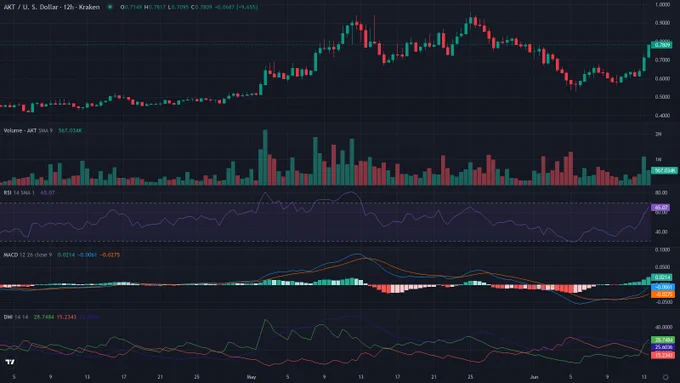Click the 2M volume axis tick
680x383 pixels.
(x=658, y=134)
